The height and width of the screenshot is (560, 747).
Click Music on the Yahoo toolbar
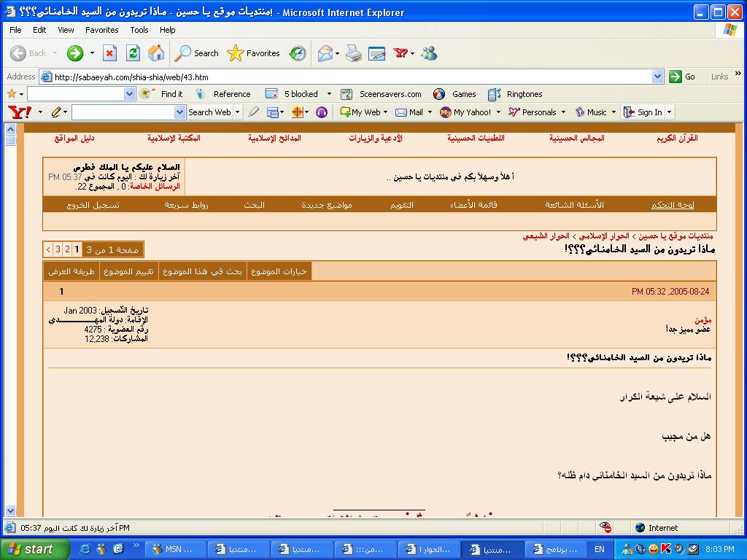[591, 112]
